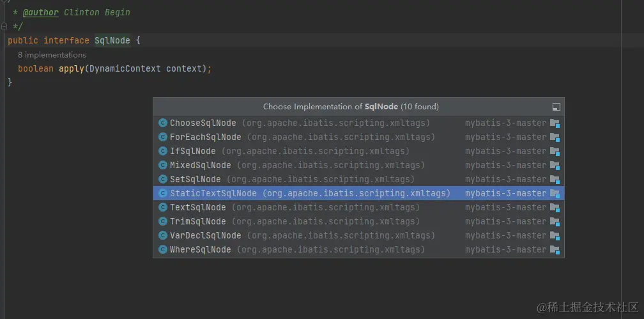Image resolution: width=644 pixels, height=319 pixels.
Task: Click module folder icon in IfSqlNode row
Action: (x=555, y=152)
